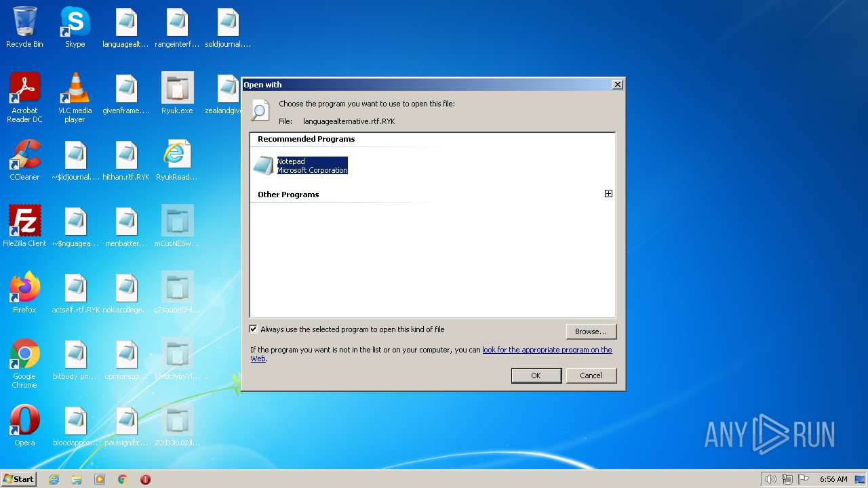Select actself.rtf.RYK file on desktop
This screenshot has height=488, width=868.
[x=75, y=293]
